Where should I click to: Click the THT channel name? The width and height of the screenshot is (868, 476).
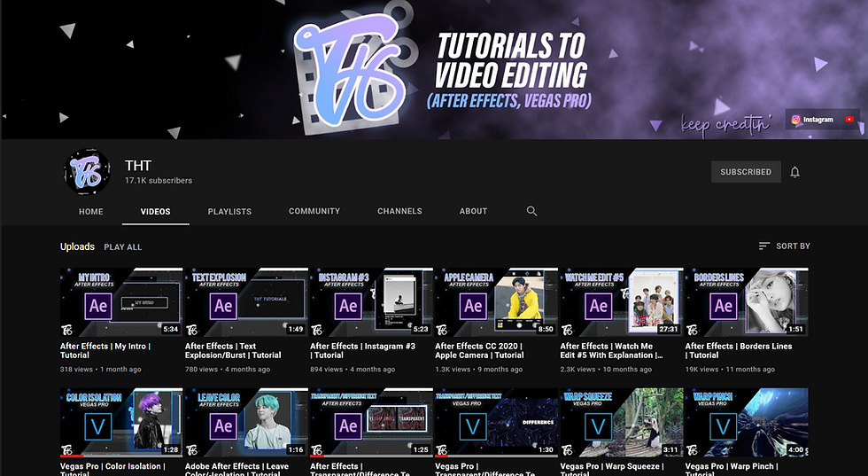(x=138, y=166)
